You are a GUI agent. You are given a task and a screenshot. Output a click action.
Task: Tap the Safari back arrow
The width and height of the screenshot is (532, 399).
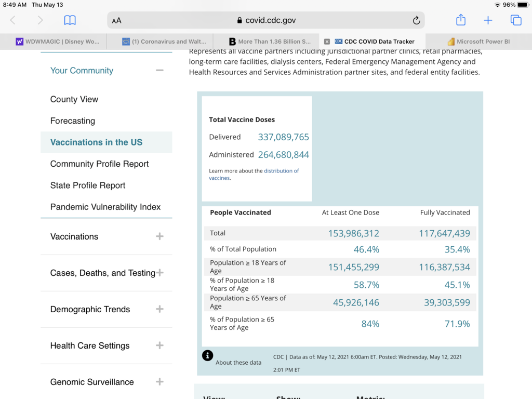[13, 20]
